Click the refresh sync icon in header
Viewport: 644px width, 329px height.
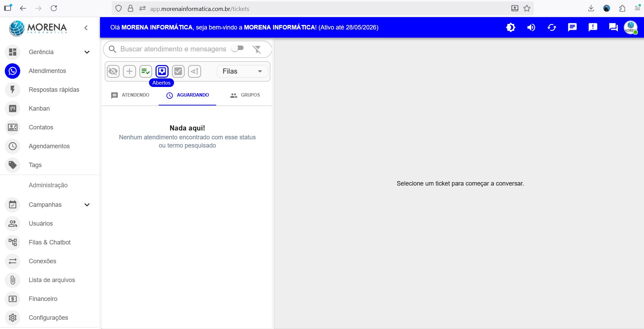click(552, 27)
